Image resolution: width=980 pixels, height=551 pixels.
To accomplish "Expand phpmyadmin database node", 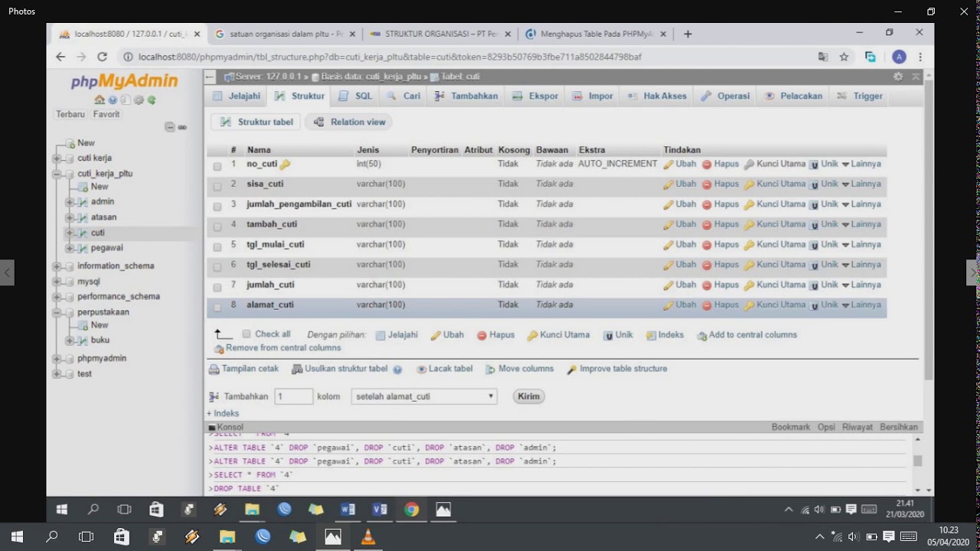I will pos(57,359).
